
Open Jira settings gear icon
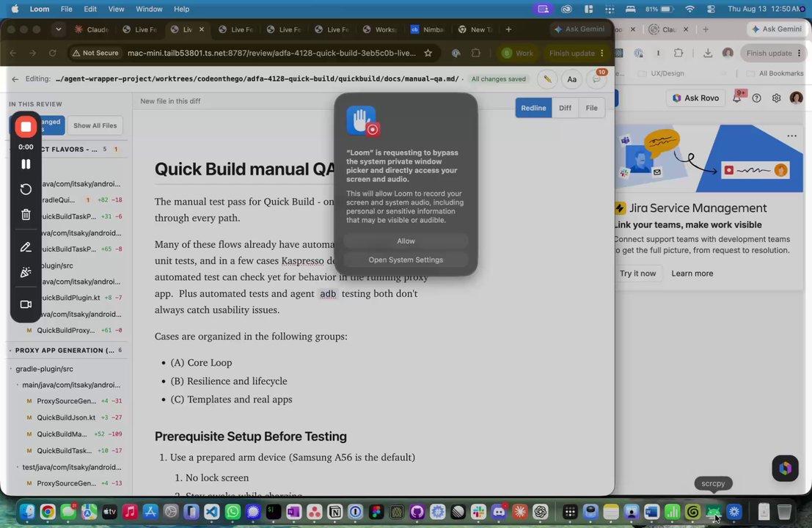776,98
